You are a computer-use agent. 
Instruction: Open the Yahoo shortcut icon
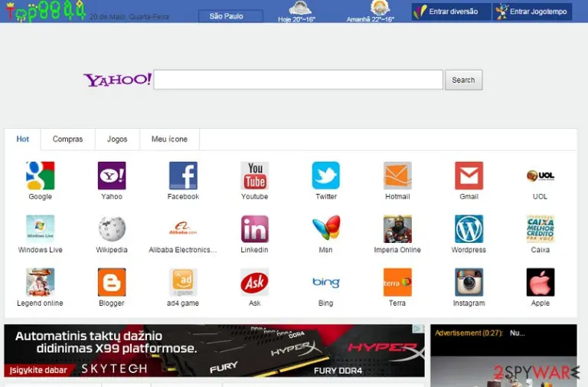(112, 175)
